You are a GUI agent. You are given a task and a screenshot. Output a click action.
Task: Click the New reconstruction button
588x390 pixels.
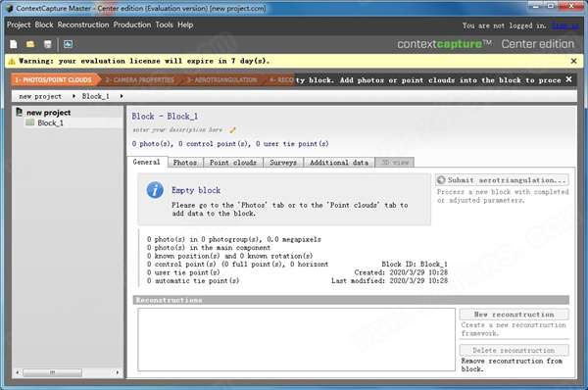click(514, 315)
